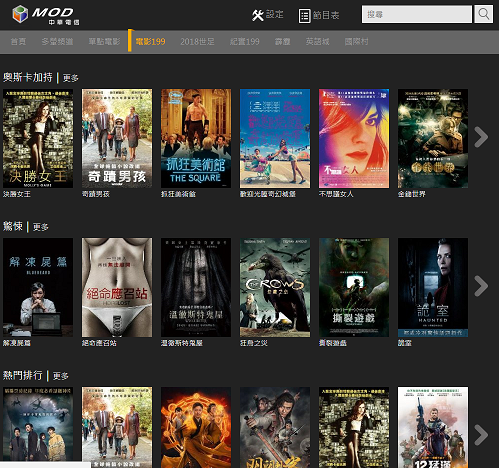The width and height of the screenshot is (499, 468).
Task: Open first poster in 熱門排行 row
Action: [x=38, y=424]
